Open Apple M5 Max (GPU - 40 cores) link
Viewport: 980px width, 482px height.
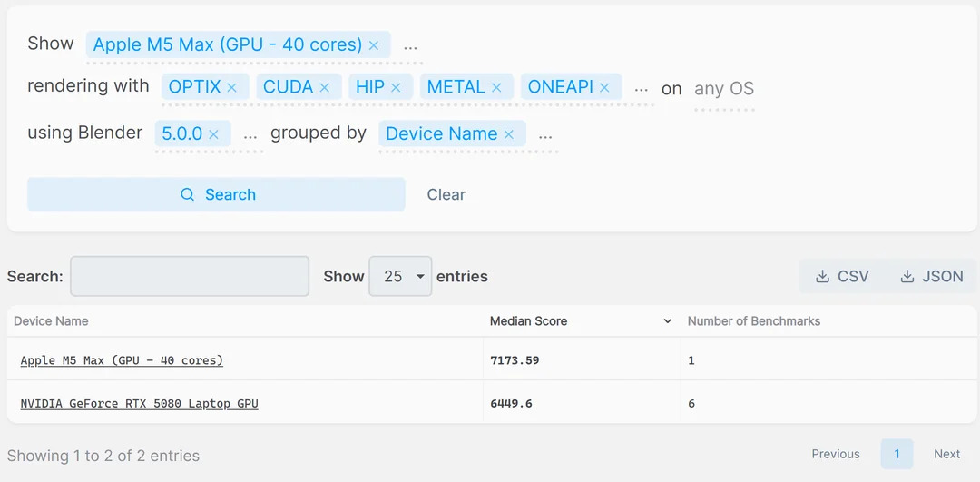122,360
